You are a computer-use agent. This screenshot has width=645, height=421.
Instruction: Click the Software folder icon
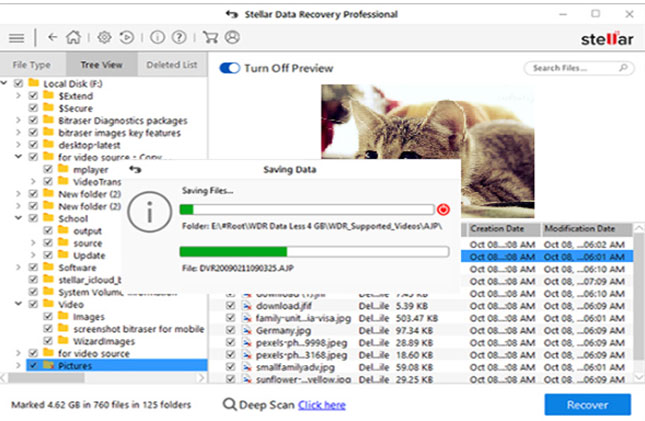(x=49, y=267)
